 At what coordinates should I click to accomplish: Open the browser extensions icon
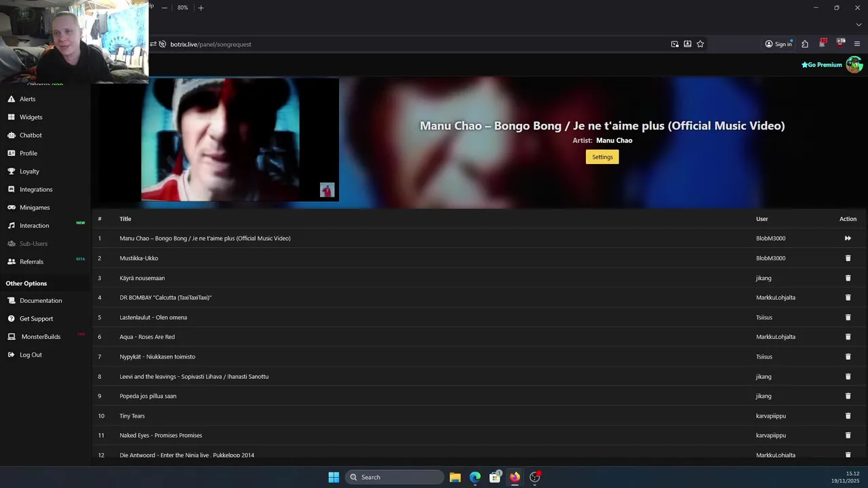(805, 44)
